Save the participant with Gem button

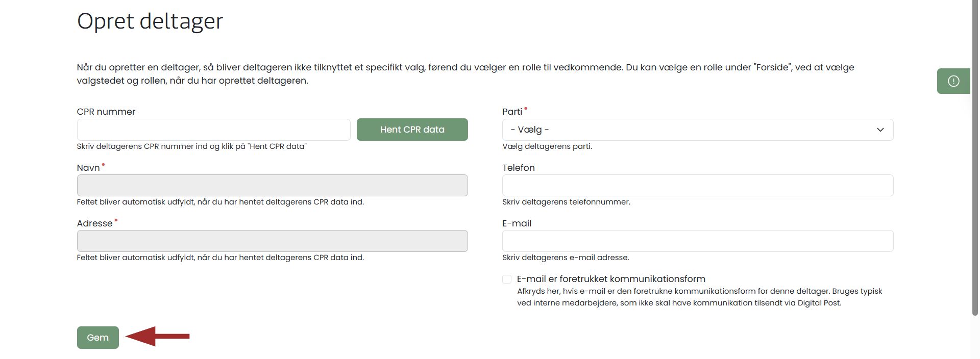[97, 338]
